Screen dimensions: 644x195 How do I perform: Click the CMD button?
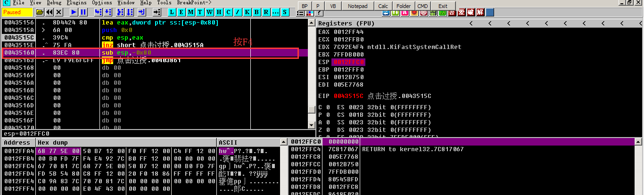pyautogui.click(x=422, y=6)
